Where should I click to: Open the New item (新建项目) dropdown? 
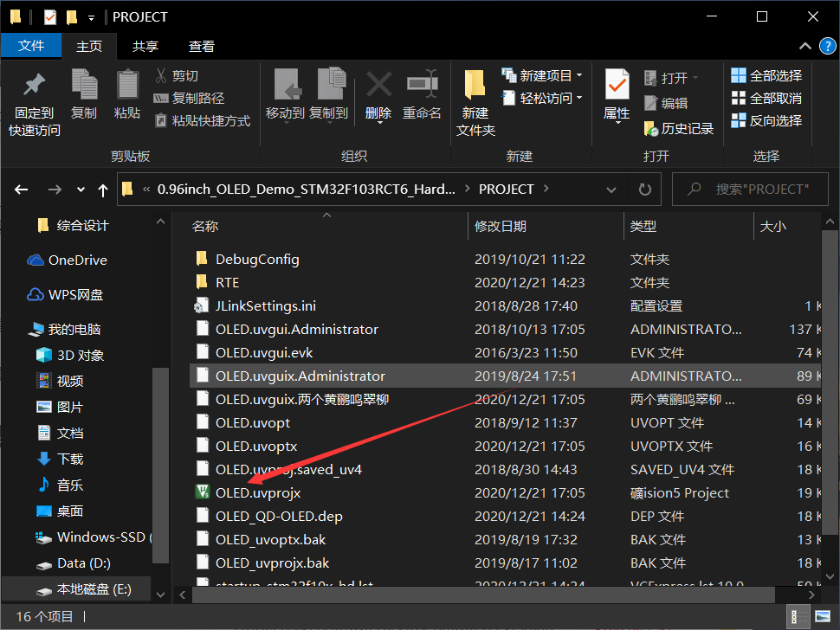[x=542, y=75]
